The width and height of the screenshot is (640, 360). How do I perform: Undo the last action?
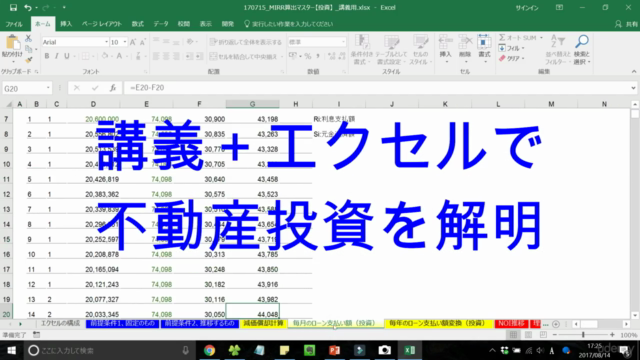pos(28,7)
